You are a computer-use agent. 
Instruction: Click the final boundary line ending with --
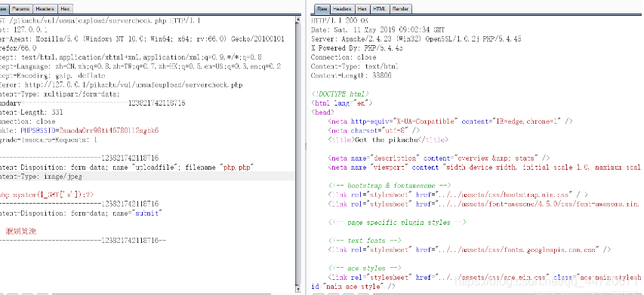coord(82,241)
